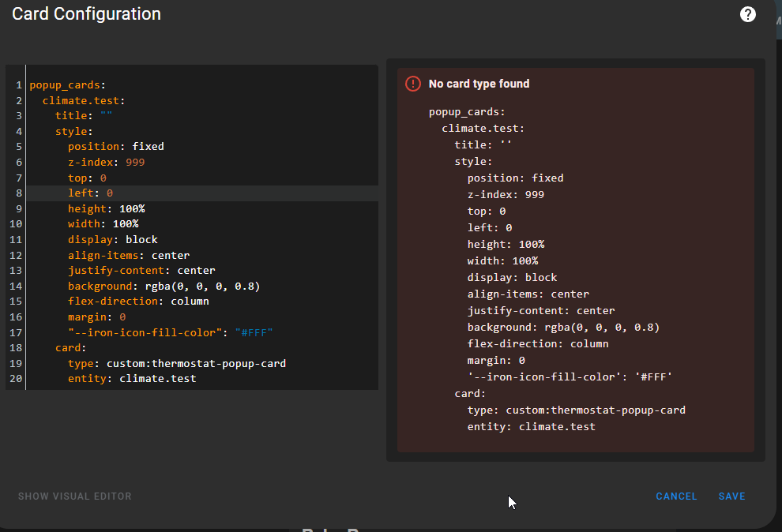The width and height of the screenshot is (782, 532).
Task: Click editor line 'climate.test:' on line 2
Action: 84,100
